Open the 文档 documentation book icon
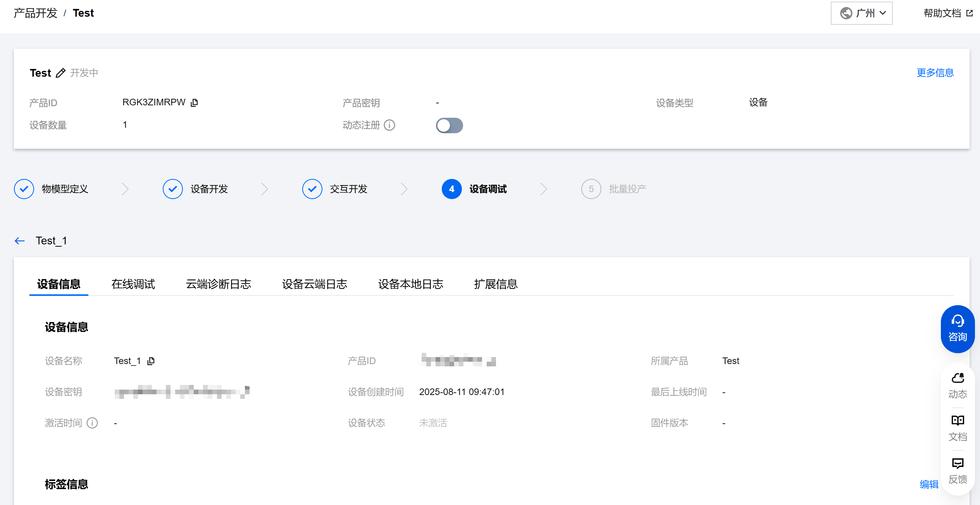 958,428
